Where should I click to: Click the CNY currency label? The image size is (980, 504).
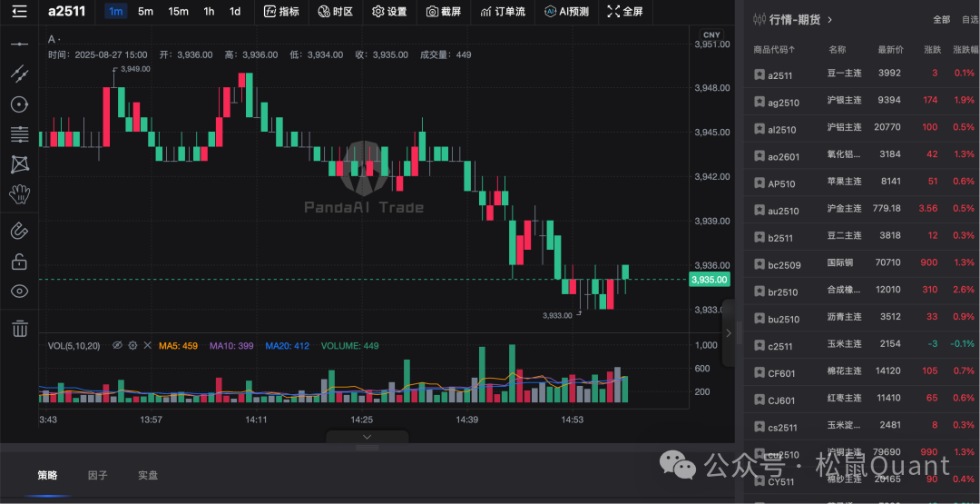[x=710, y=35]
